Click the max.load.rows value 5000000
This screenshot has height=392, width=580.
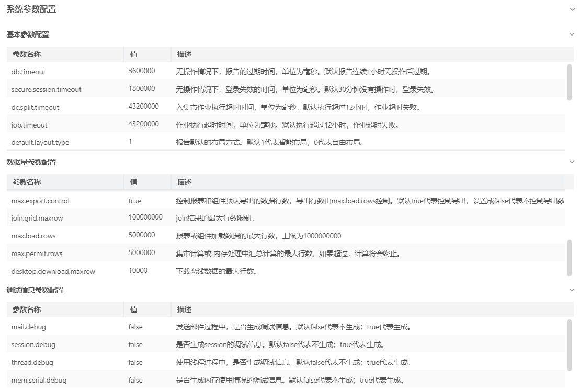coord(141,235)
